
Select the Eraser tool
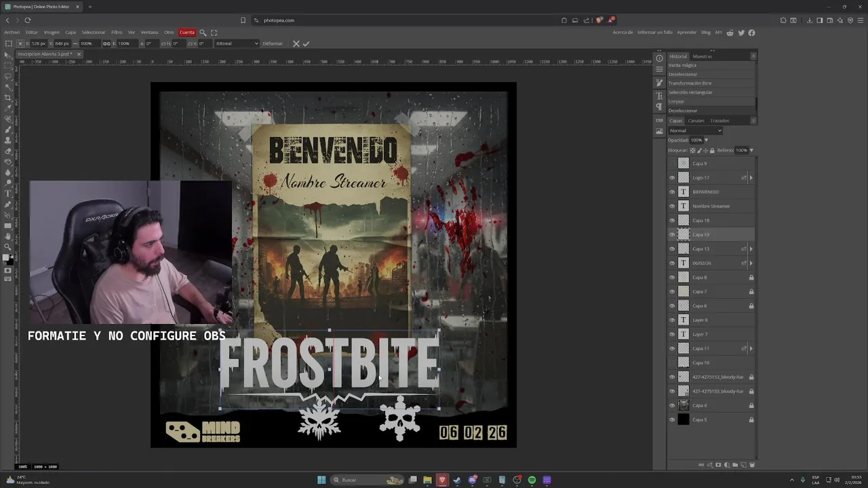pos(8,151)
